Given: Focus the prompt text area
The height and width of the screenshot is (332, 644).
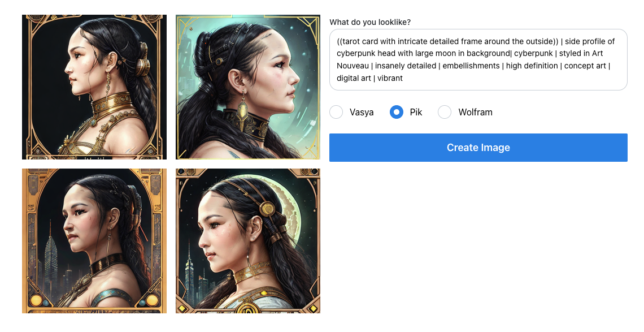Looking at the screenshot, I should tap(478, 59).
